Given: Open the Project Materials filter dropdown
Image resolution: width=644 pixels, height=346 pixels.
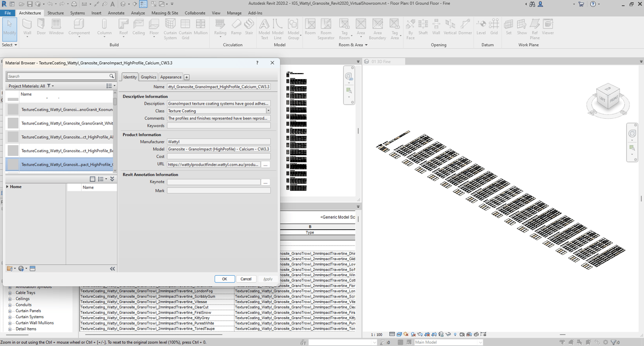Looking at the screenshot, I should click(50, 86).
